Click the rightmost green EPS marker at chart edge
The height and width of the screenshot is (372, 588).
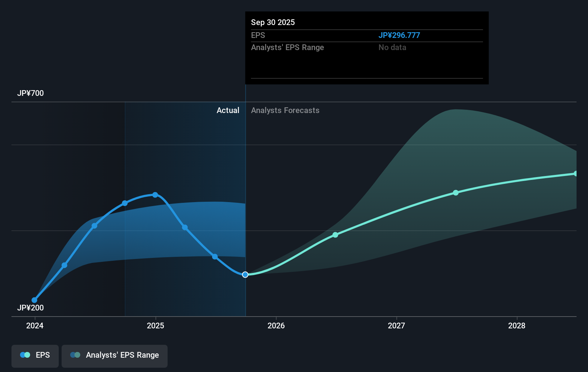pyautogui.click(x=576, y=173)
